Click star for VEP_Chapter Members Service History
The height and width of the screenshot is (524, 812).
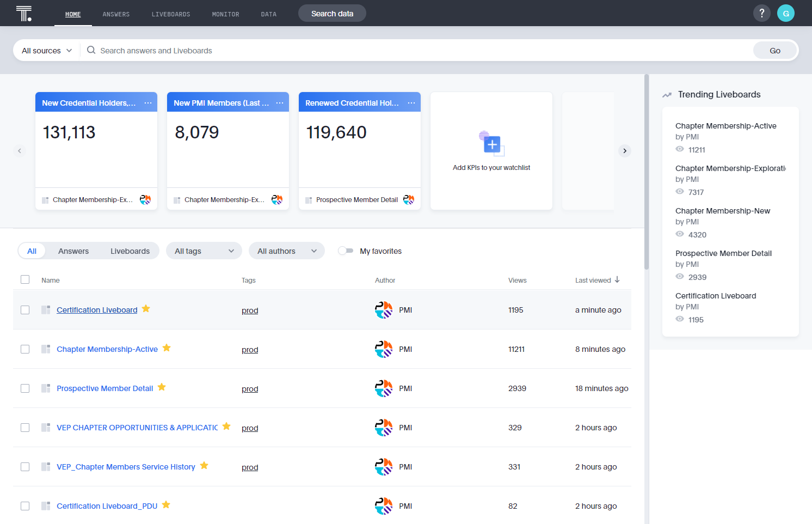[204, 466]
